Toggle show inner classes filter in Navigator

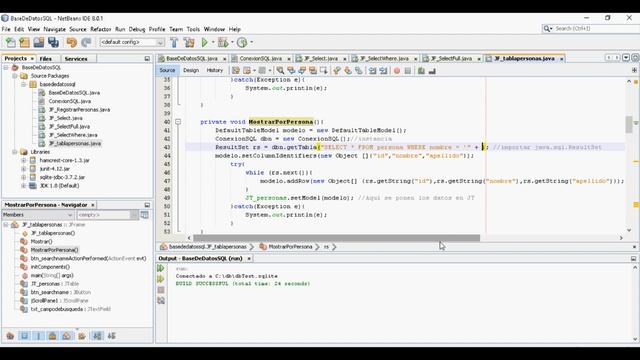tap(67, 336)
